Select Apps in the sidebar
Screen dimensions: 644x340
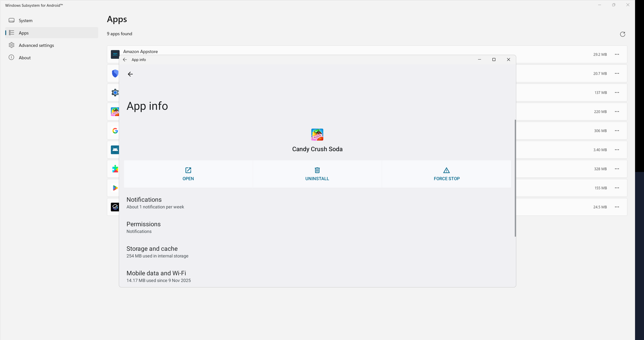52,33
